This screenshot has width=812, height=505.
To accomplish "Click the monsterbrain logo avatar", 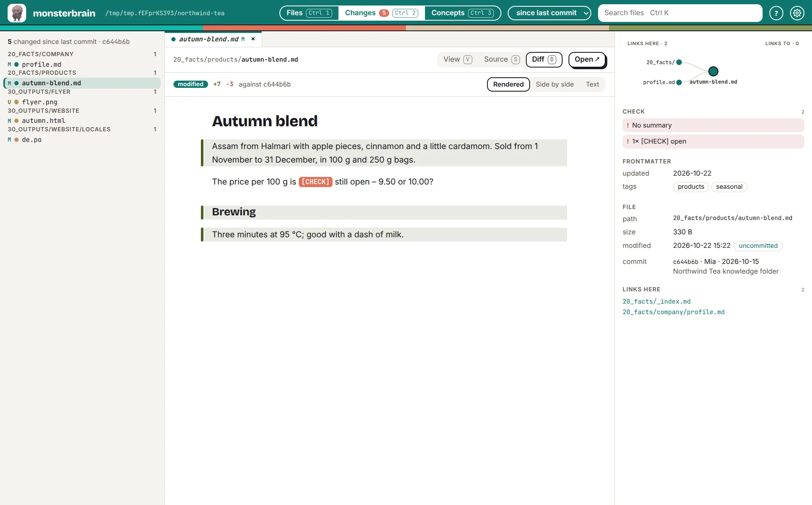I will tap(17, 13).
